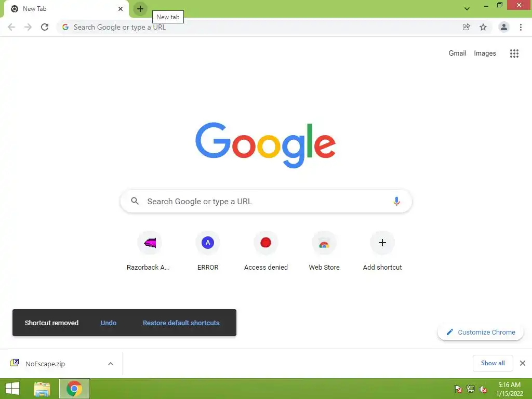This screenshot has height=399, width=532.
Task: Open the Web Store shortcut
Action: click(x=324, y=251)
